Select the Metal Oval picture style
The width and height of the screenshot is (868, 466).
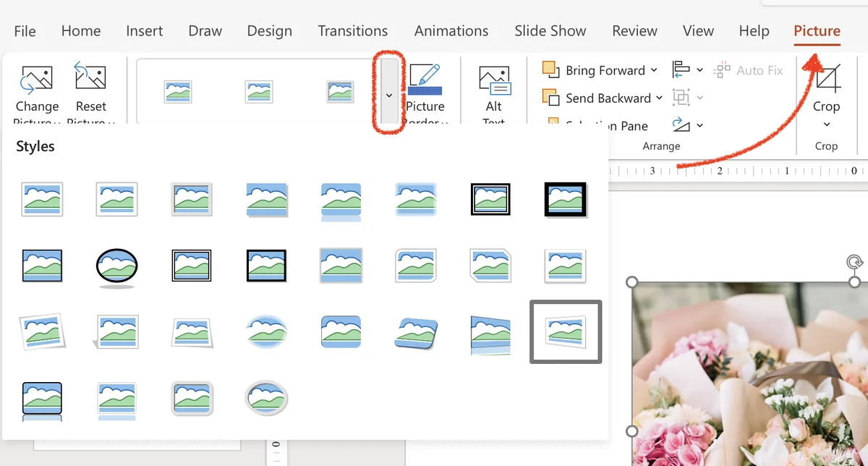pyautogui.click(x=266, y=398)
